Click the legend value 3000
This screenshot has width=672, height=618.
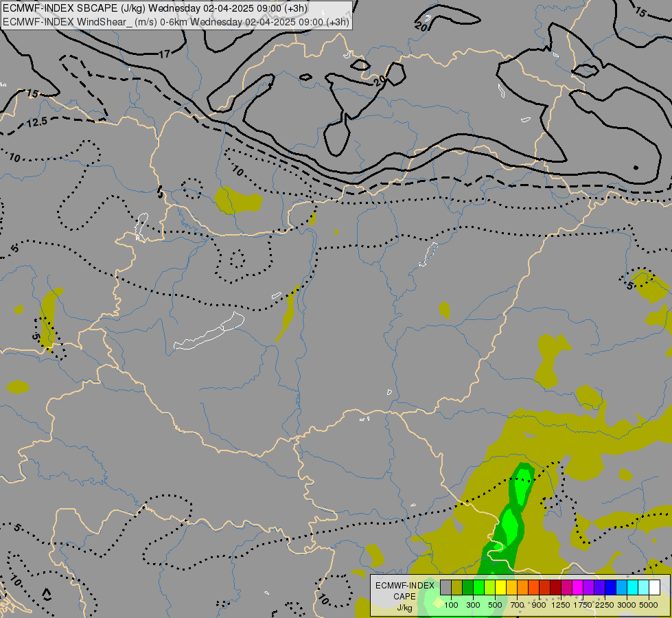(x=627, y=605)
